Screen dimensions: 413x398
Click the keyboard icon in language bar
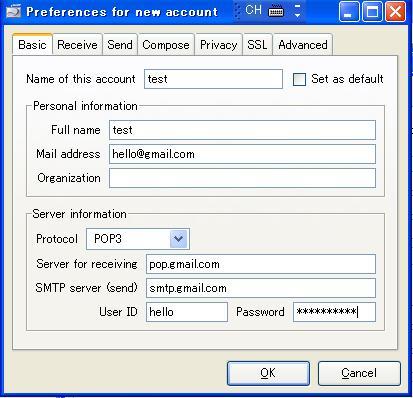(x=276, y=11)
